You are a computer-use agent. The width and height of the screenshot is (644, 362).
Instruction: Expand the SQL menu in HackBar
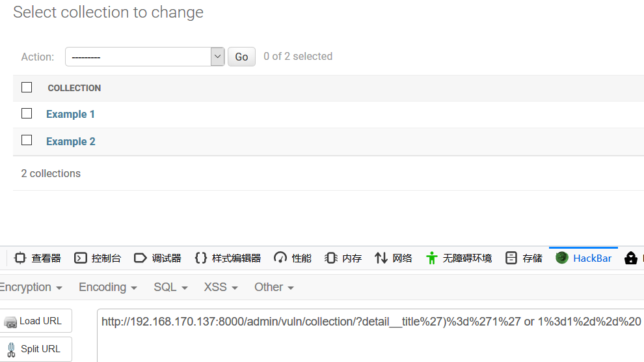170,287
